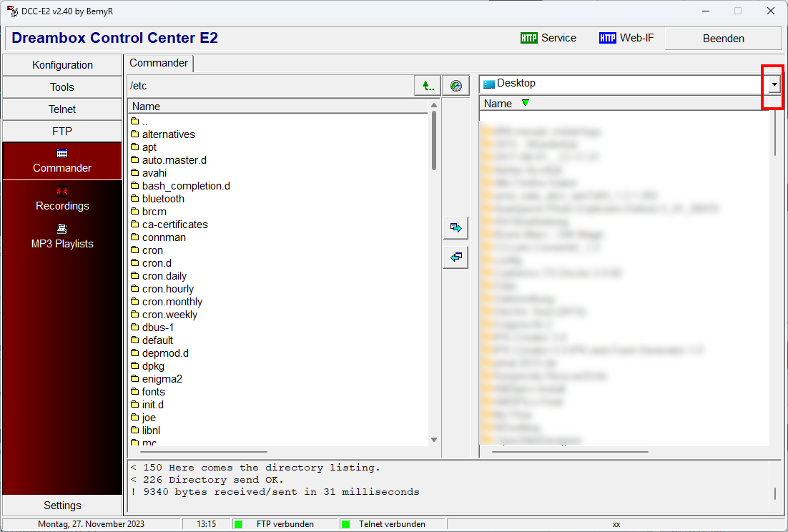Open the Telnet section
Image resolution: width=788 pixels, height=532 pixels.
(x=62, y=109)
